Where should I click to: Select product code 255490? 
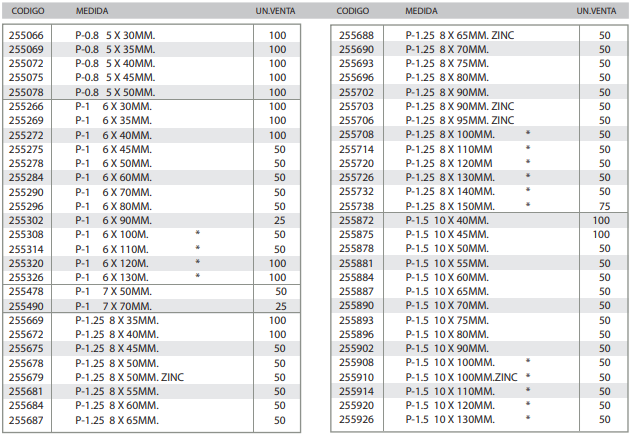point(26,305)
